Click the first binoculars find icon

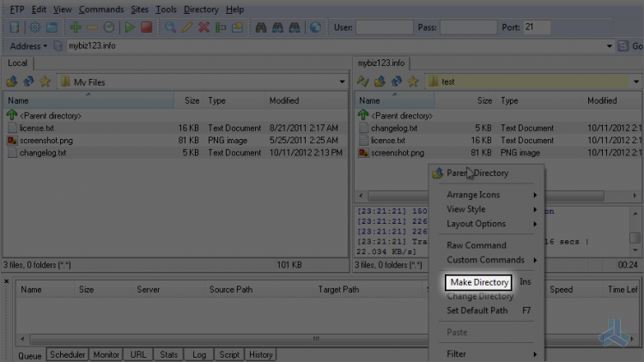click(261, 27)
